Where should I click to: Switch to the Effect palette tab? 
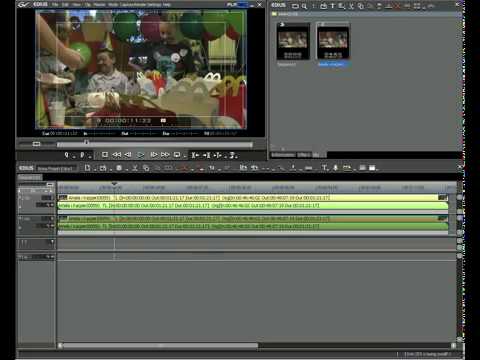coord(304,155)
